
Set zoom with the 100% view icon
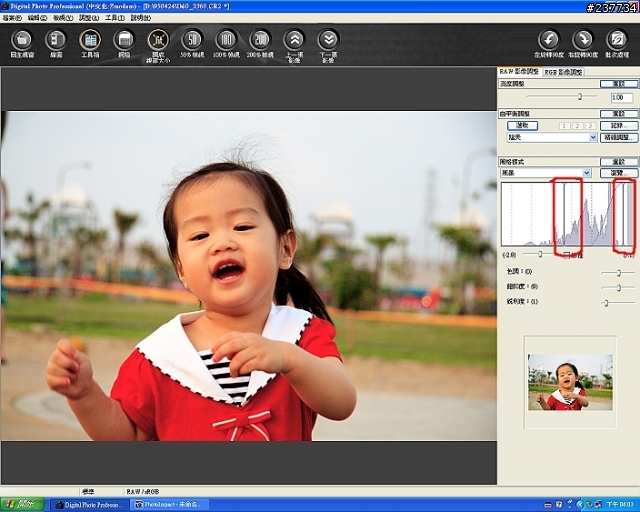pyautogui.click(x=226, y=40)
